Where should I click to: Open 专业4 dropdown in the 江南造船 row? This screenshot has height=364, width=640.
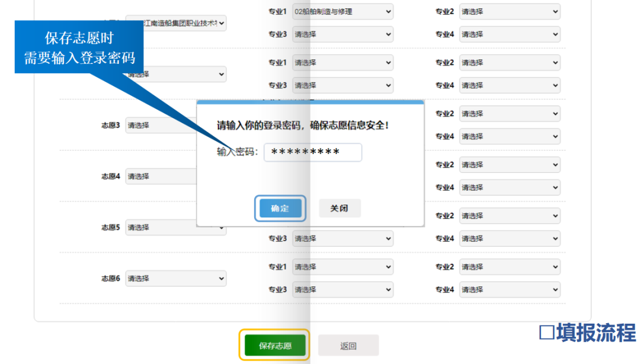510,34
